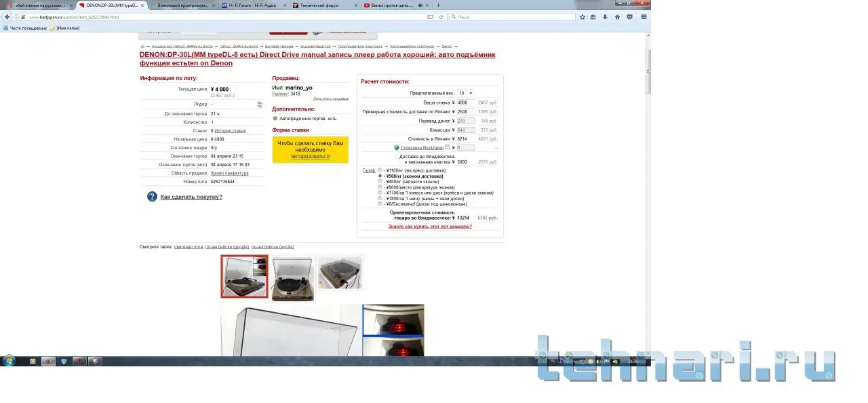Click the reader view icon in address bar
The image size is (868, 403).
(x=430, y=16)
